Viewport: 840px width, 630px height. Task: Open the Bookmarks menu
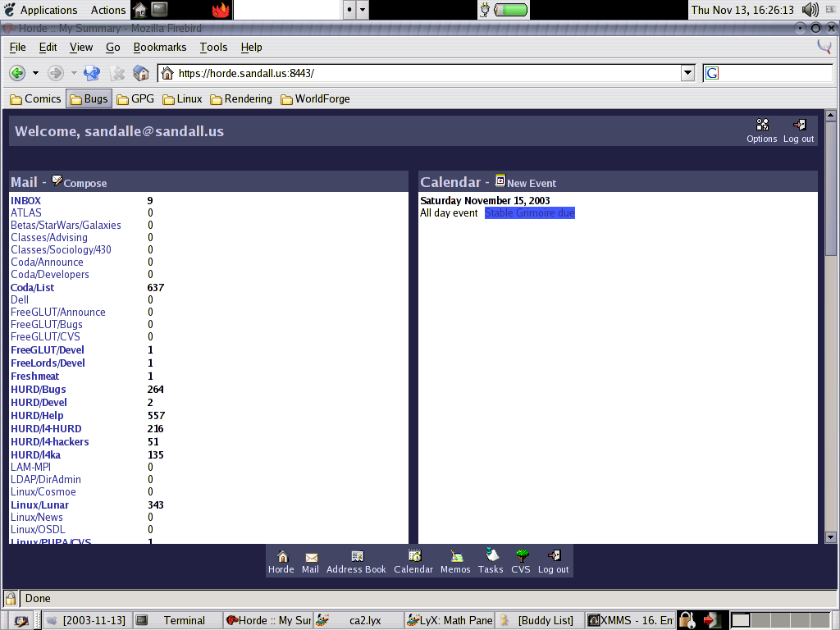pyautogui.click(x=160, y=48)
